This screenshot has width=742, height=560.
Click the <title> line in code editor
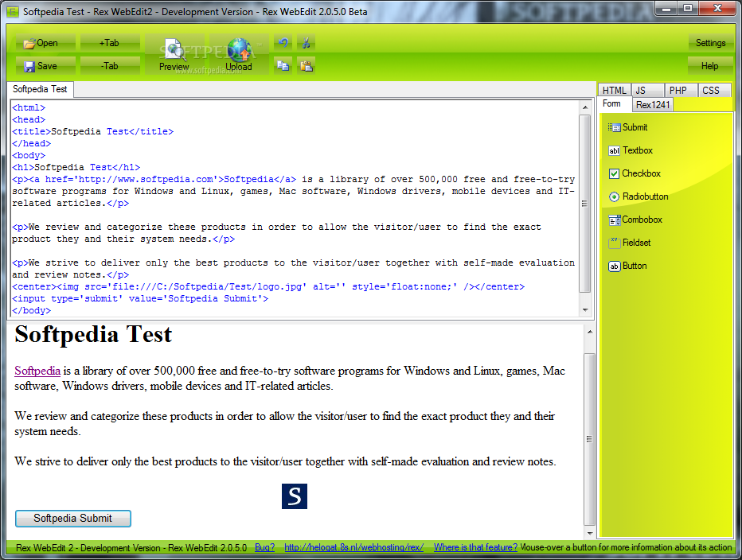[x=92, y=131]
